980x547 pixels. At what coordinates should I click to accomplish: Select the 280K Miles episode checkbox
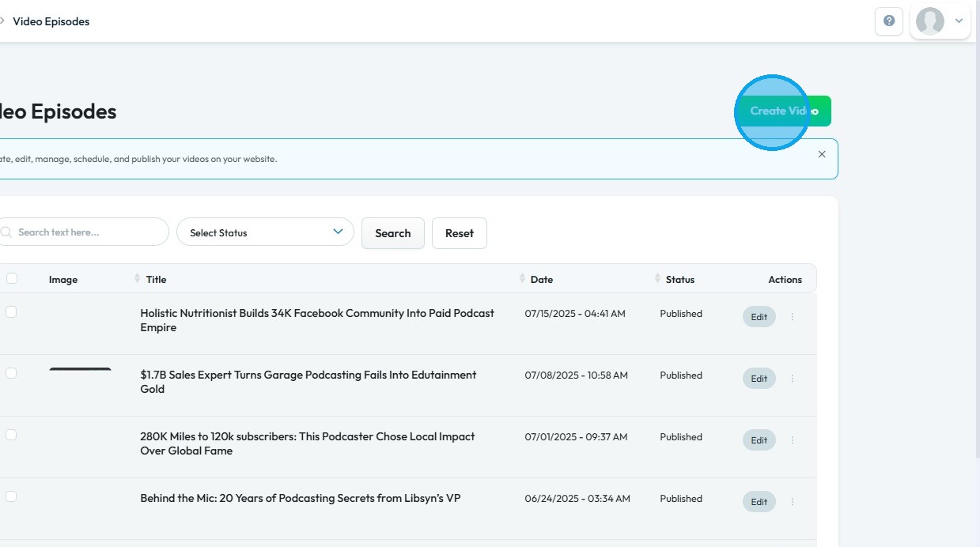pos(11,436)
